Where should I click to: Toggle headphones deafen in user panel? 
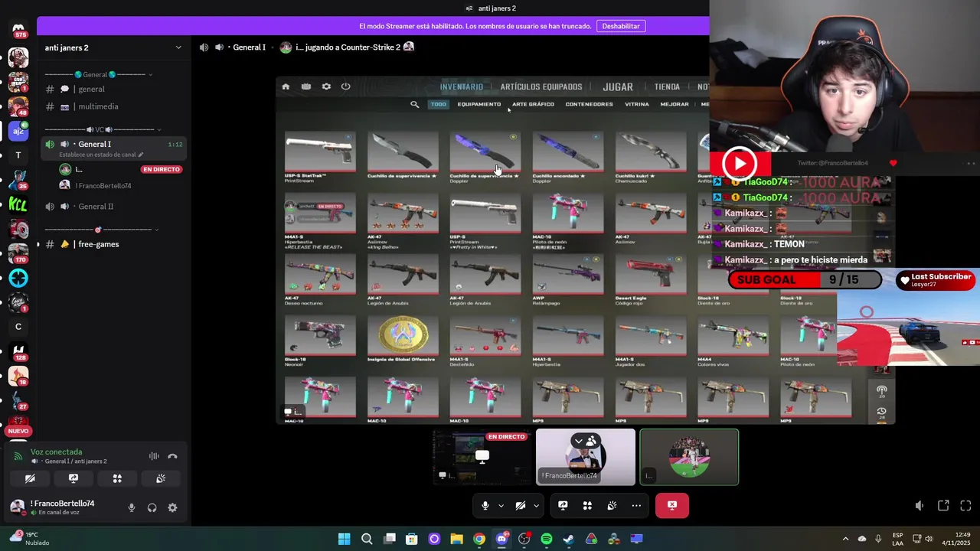pyautogui.click(x=152, y=507)
